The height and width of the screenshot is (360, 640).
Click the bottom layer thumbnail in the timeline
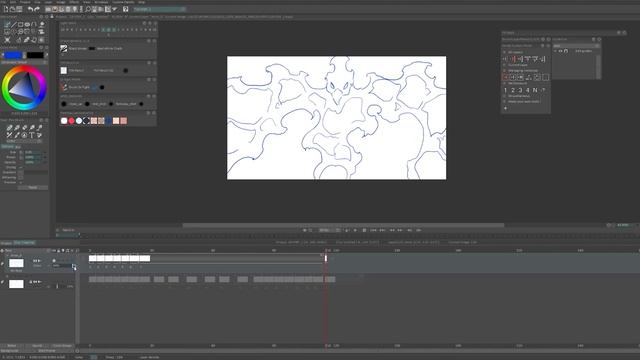point(16,284)
